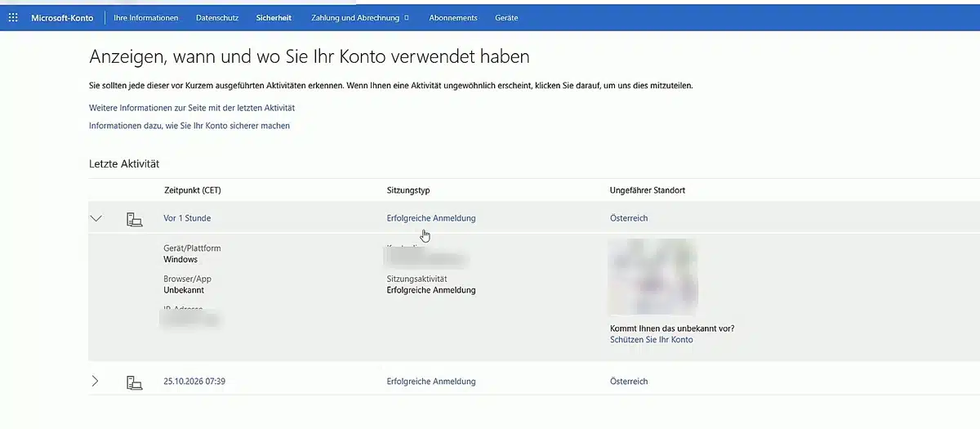Image resolution: width=980 pixels, height=429 pixels.
Task: Click device icon in Vor 1 Stunde row
Action: pyautogui.click(x=134, y=219)
